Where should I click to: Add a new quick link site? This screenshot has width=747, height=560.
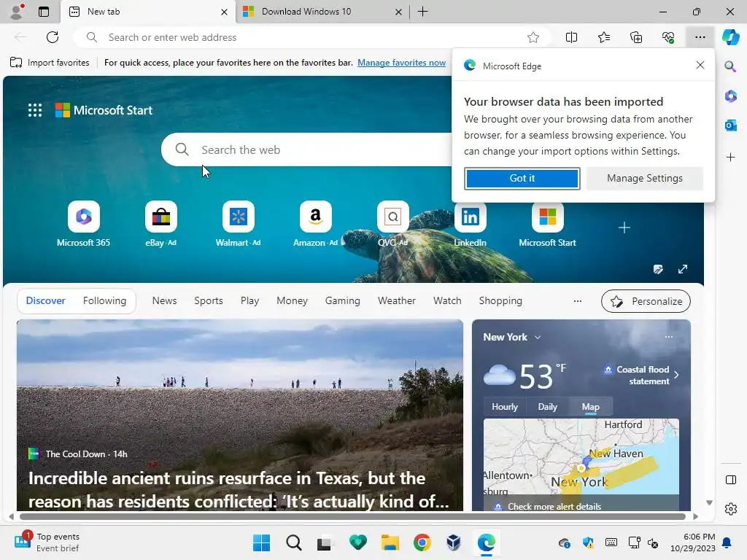pos(624,227)
